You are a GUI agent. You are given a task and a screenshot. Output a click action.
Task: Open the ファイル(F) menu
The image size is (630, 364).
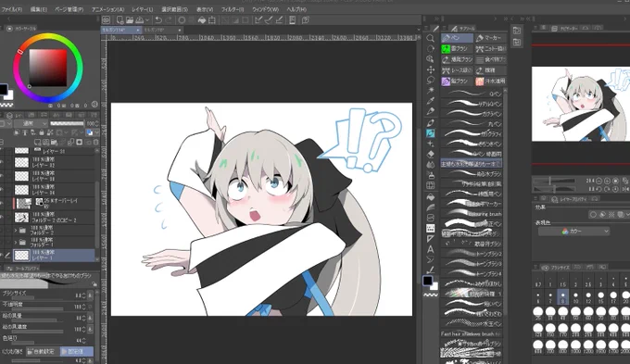tap(12, 9)
